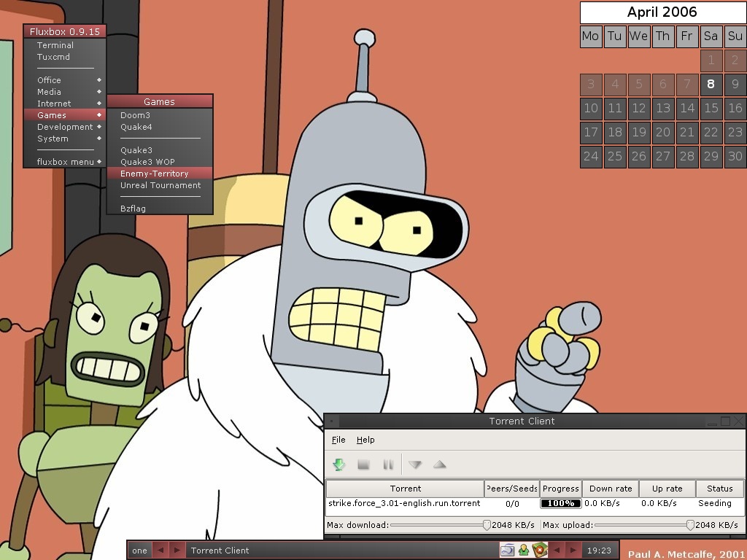Image resolution: width=747 pixels, height=560 pixels.
Task: Launch Unreal Tournament from the Games menu
Action: [160, 185]
